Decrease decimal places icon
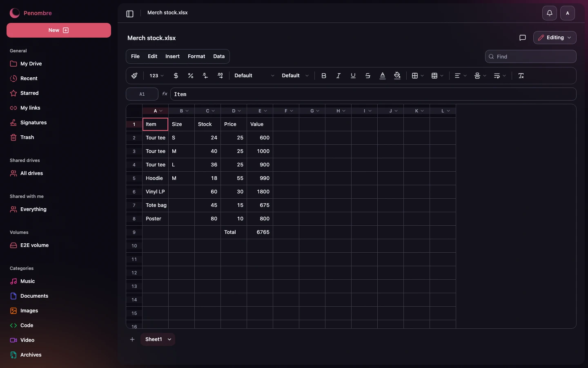 pos(205,76)
